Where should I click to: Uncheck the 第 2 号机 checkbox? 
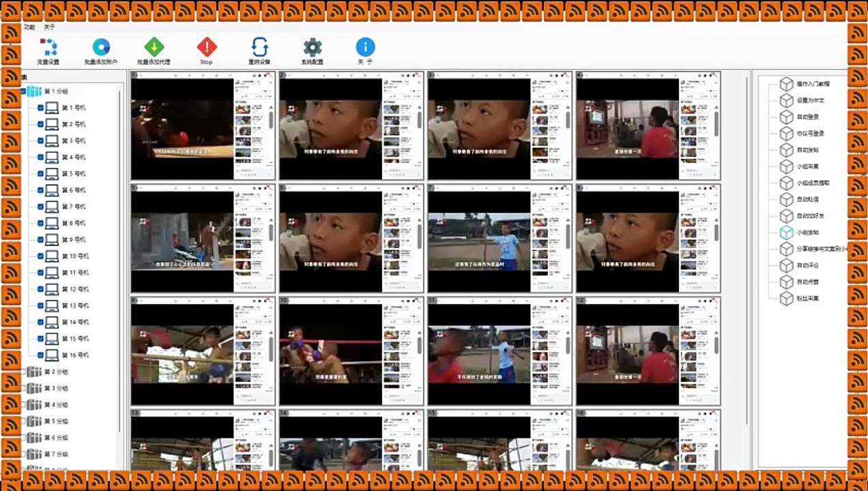coord(40,124)
